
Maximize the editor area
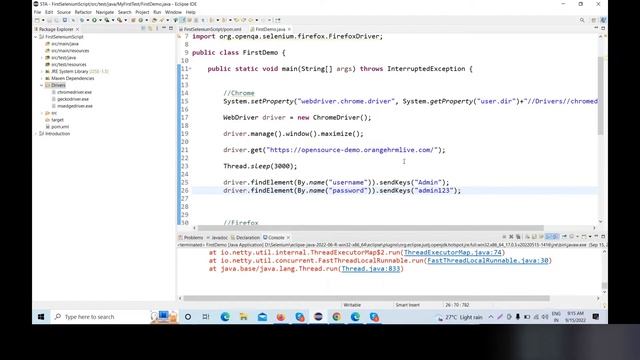(x=603, y=28)
